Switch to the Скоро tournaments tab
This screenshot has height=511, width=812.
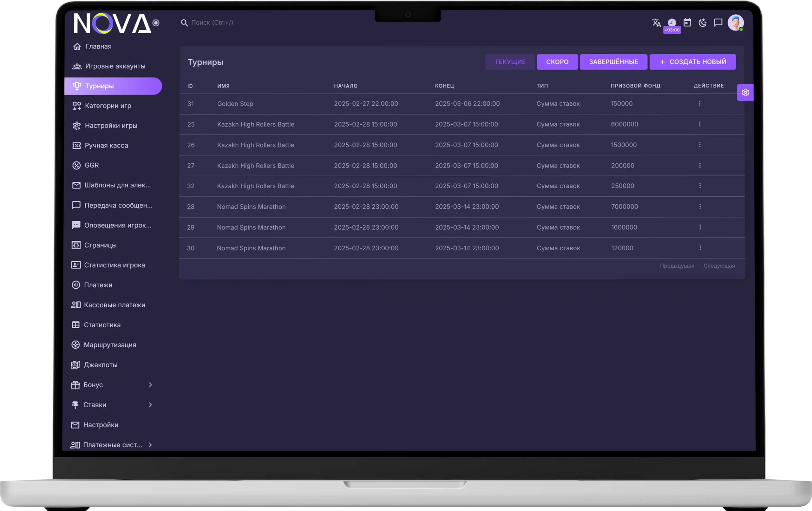[x=557, y=62]
